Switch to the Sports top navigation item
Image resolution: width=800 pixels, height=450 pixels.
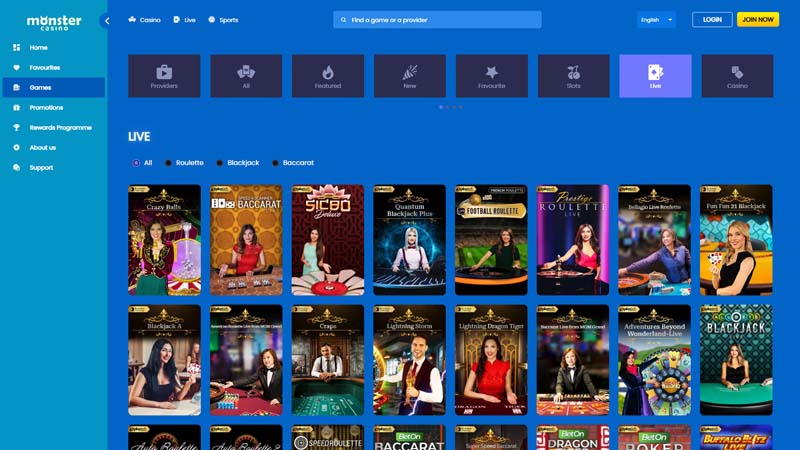click(223, 20)
